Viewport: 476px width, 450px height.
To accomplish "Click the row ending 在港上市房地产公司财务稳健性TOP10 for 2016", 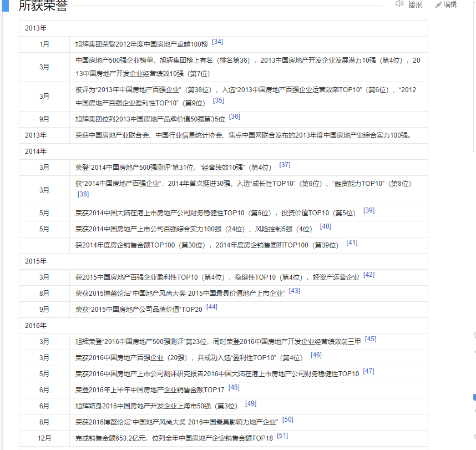I will pyautogui.click(x=224, y=374).
